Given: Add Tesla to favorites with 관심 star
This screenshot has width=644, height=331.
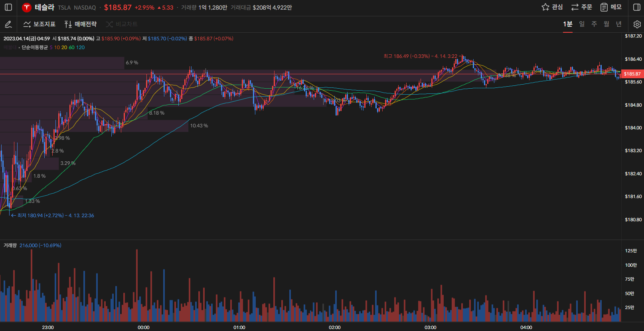Looking at the screenshot, I should (552, 7).
